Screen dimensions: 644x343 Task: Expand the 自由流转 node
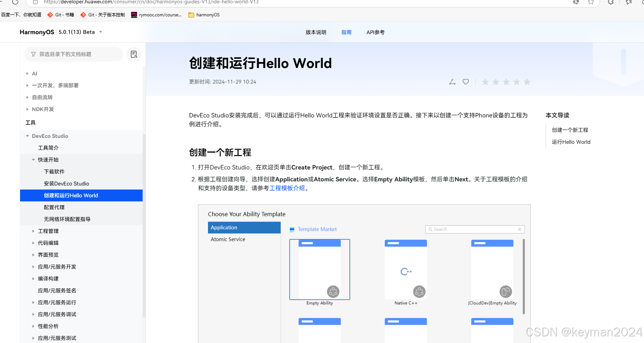tap(27, 97)
